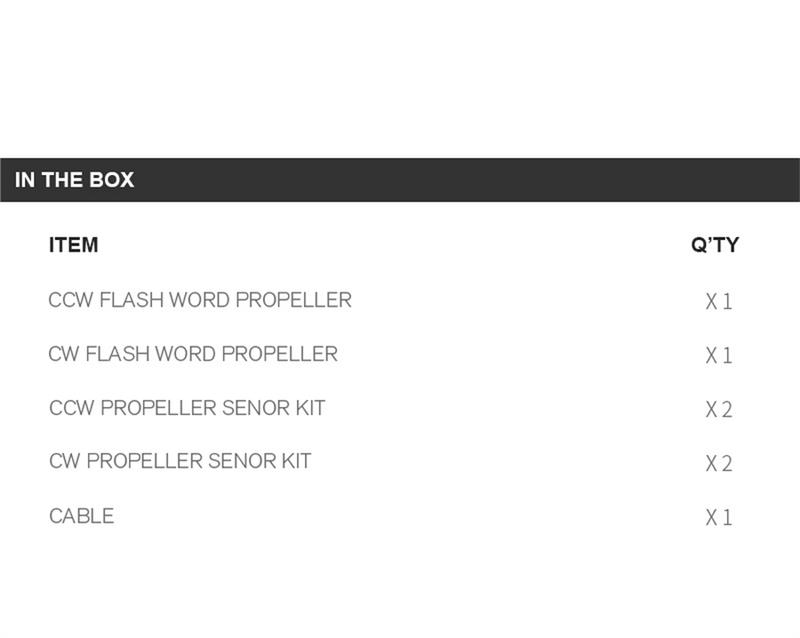Select the Q'TY column header
Image resolution: width=800 pixels, height=638 pixels.
tap(715, 245)
